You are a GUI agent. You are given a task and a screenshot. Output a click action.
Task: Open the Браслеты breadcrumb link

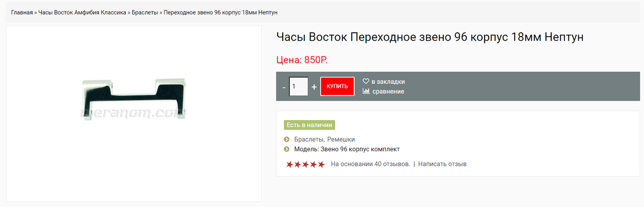click(145, 12)
